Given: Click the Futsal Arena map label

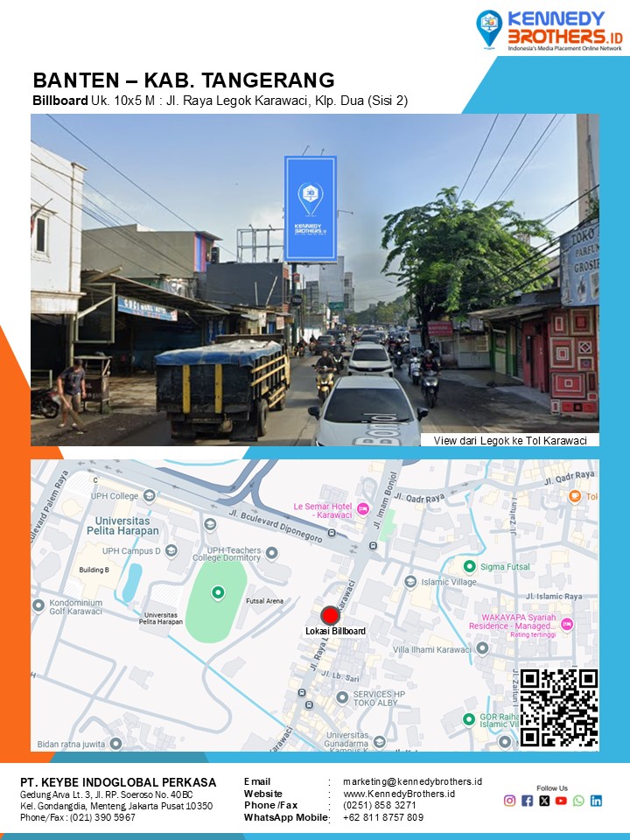Looking at the screenshot, I should (x=264, y=601).
